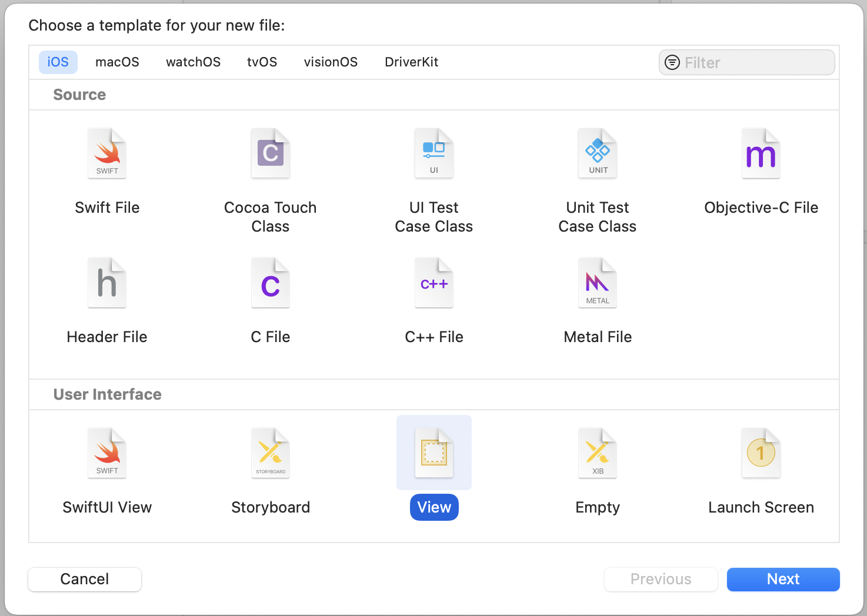
Task: Open the visionOS platform tab
Action: click(x=331, y=62)
